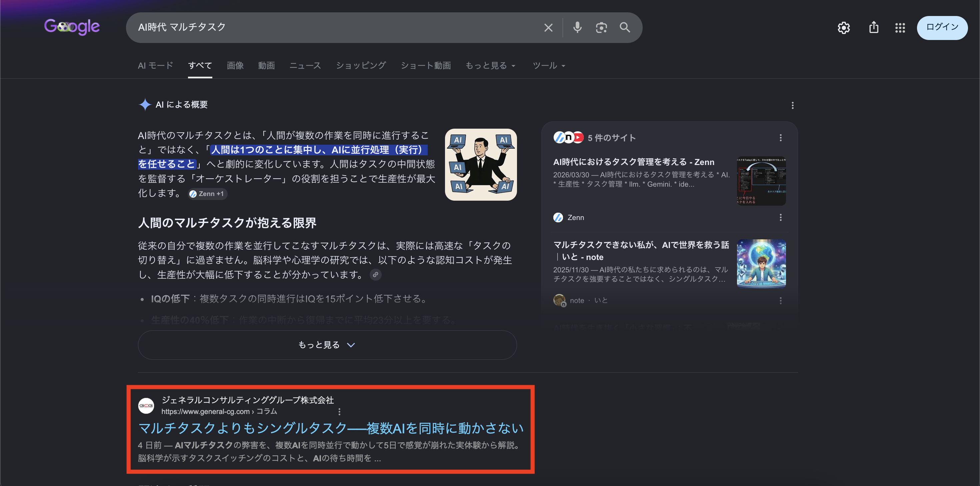This screenshot has height=486, width=980.
Task: Open the ツール dropdown
Action: tap(549, 65)
